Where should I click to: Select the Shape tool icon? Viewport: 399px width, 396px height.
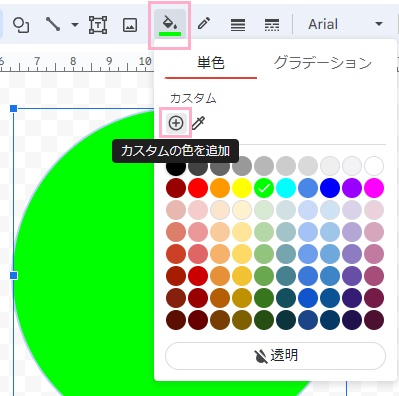pos(21,25)
